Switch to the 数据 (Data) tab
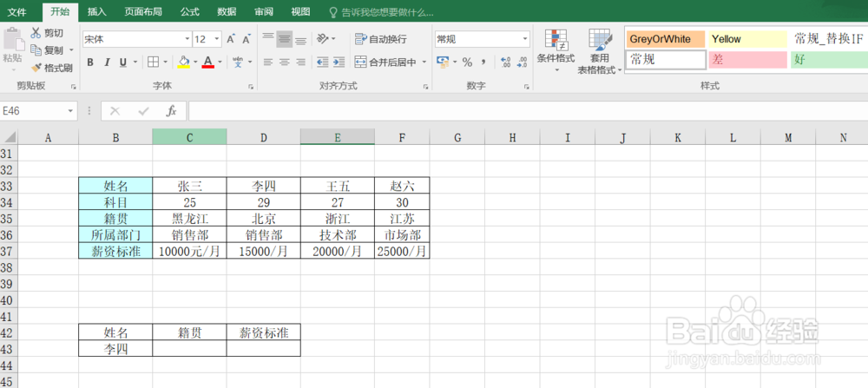The image size is (868, 388). point(227,12)
